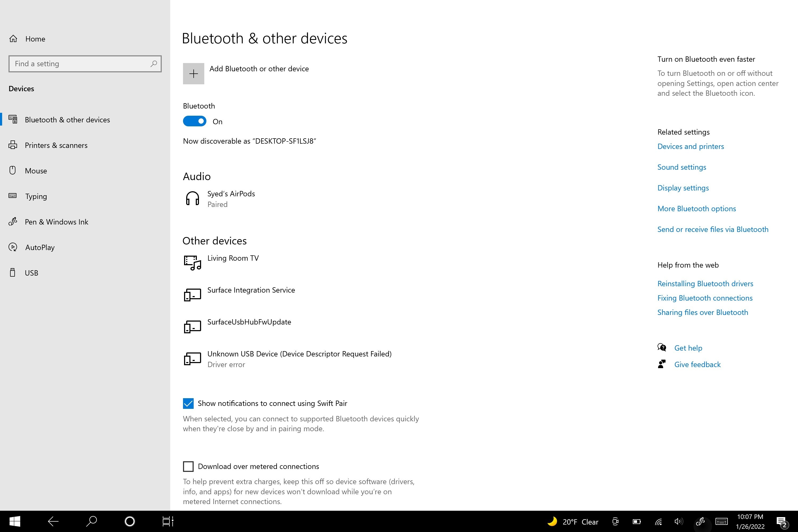Go to the Mouse settings page
The width and height of the screenshot is (798, 532).
(36, 171)
